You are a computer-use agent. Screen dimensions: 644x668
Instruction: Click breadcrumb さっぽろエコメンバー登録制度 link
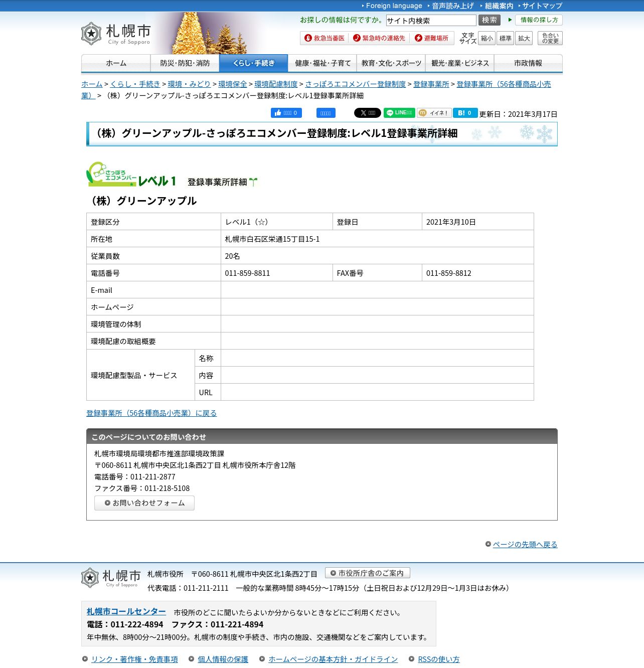click(x=355, y=84)
